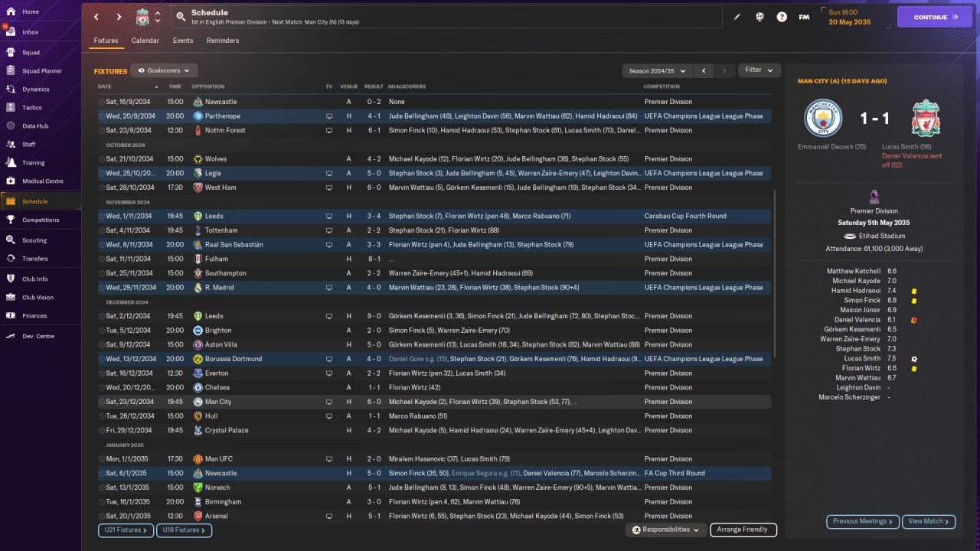Go to Squad in the sidebar

[31, 53]
